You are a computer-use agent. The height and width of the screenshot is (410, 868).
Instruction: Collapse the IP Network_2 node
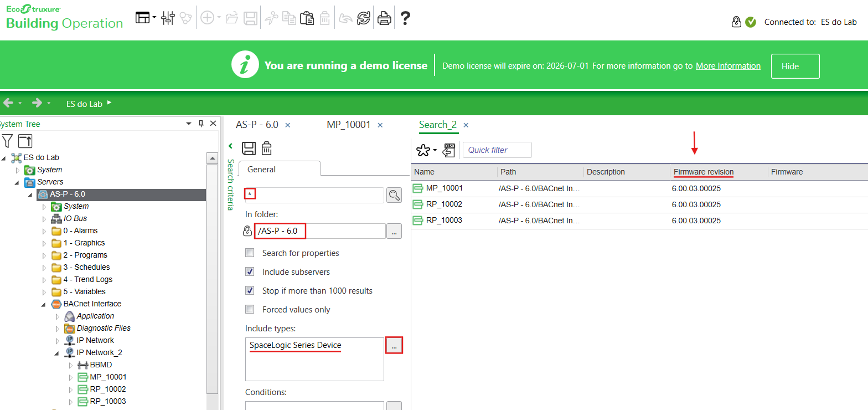click(58, 353)
